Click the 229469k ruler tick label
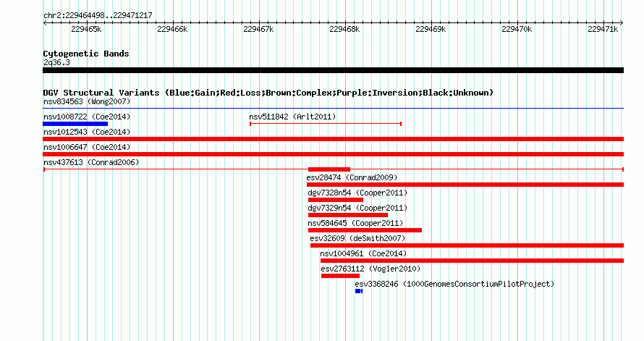This screenshot has height=341, width=644. (x=431, y=29)
